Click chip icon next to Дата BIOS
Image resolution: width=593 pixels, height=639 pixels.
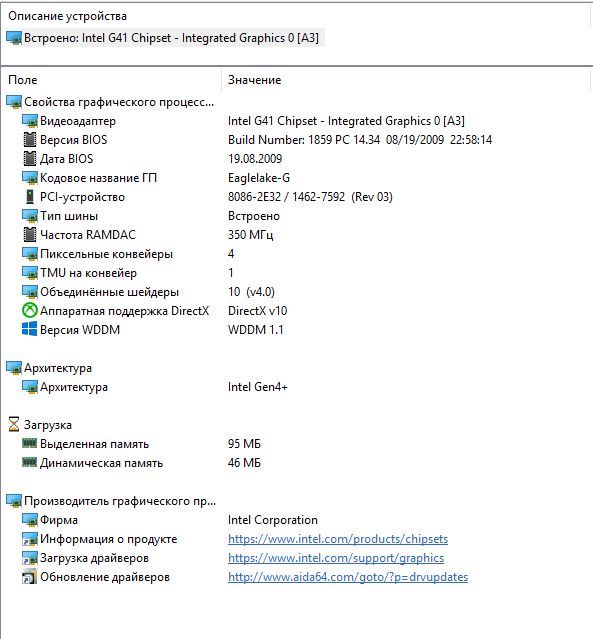pos(30,159)
